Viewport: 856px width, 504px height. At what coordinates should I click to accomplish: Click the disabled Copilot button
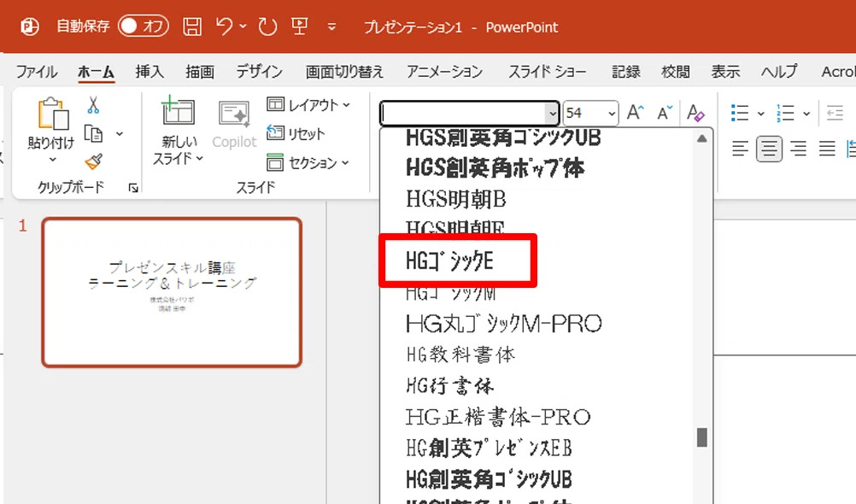click(234, 126)
